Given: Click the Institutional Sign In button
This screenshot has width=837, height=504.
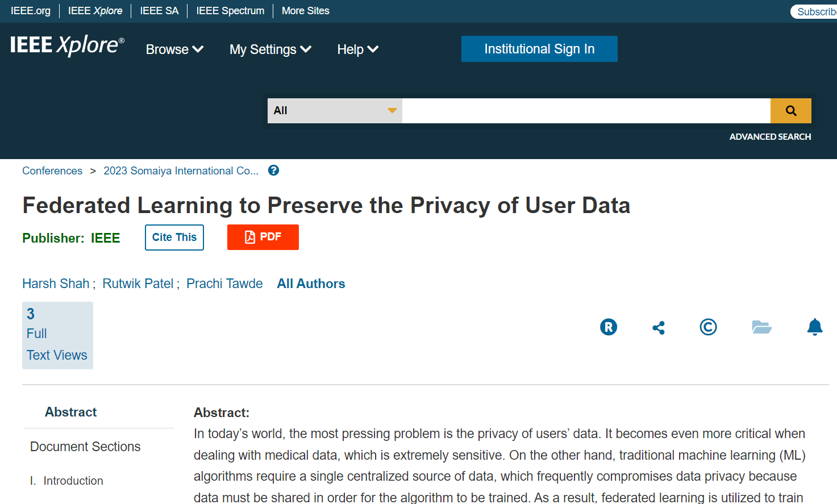Looking at the screenshot, I should 539,49.
